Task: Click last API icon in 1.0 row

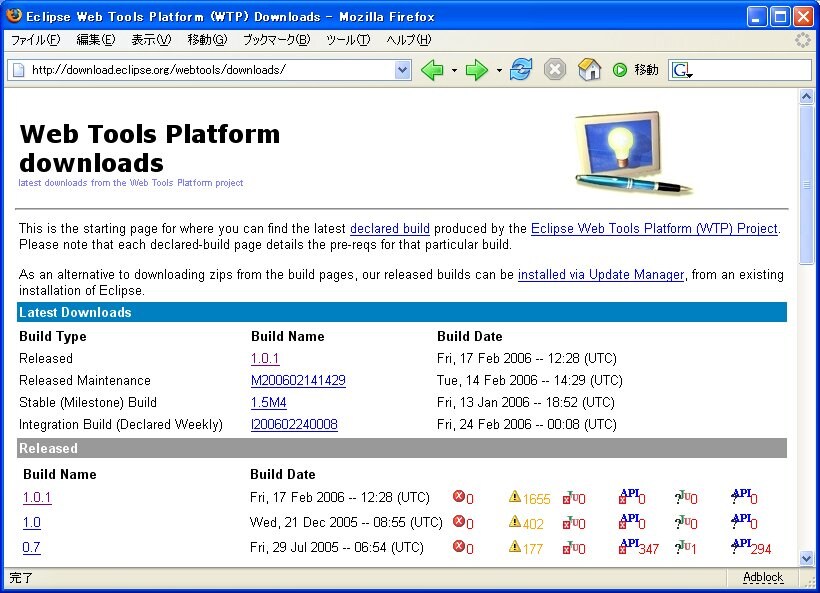Action: [x=742, y=521]
